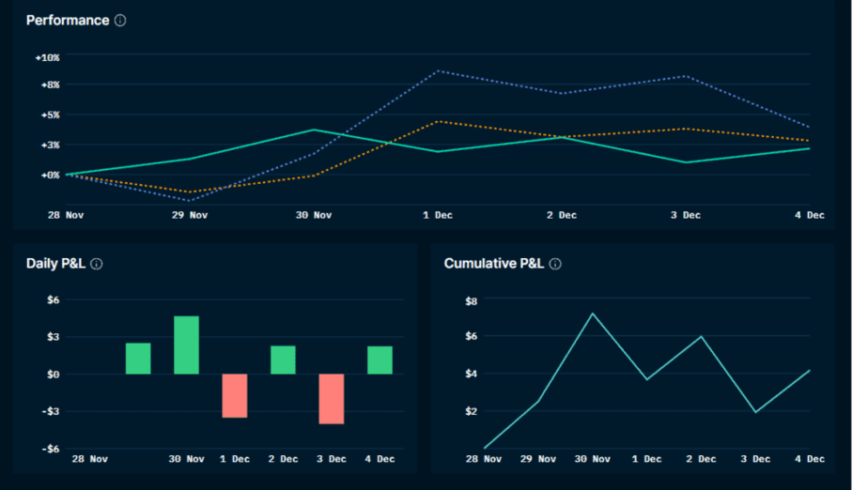
Task: Select the Cumulative P&L point at 2 Dec
Action: (x=701, y=336)
